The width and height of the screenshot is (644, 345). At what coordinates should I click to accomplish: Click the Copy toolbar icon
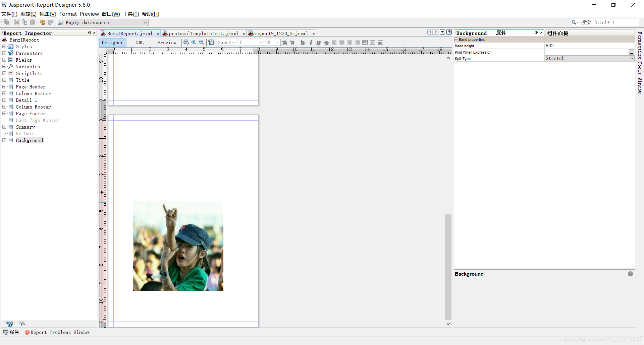tap(24, 22)
